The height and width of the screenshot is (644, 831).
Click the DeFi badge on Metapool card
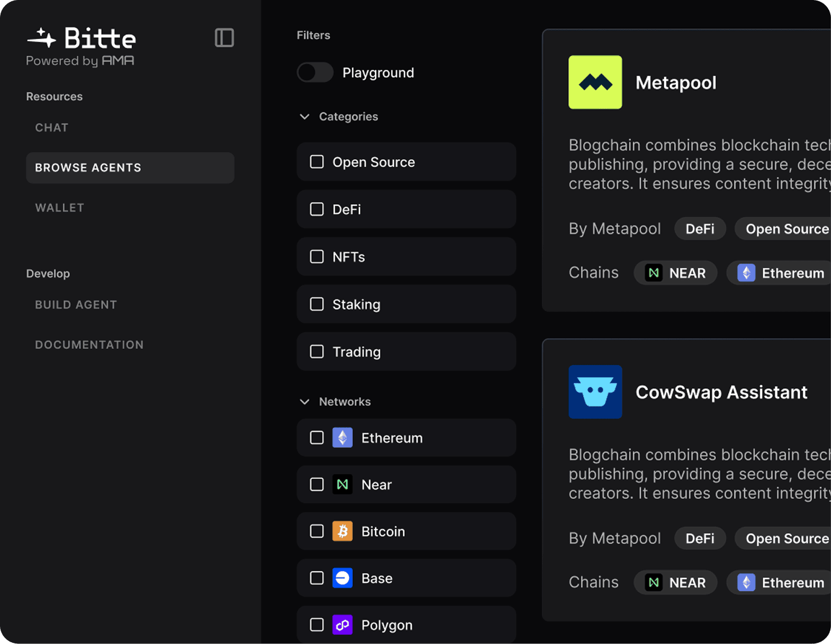click(x=699, y=228)
